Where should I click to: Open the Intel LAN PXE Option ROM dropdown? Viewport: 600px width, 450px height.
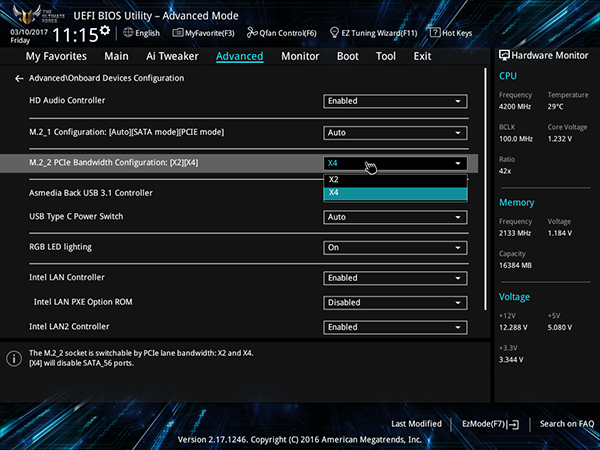tap(395, 303)
